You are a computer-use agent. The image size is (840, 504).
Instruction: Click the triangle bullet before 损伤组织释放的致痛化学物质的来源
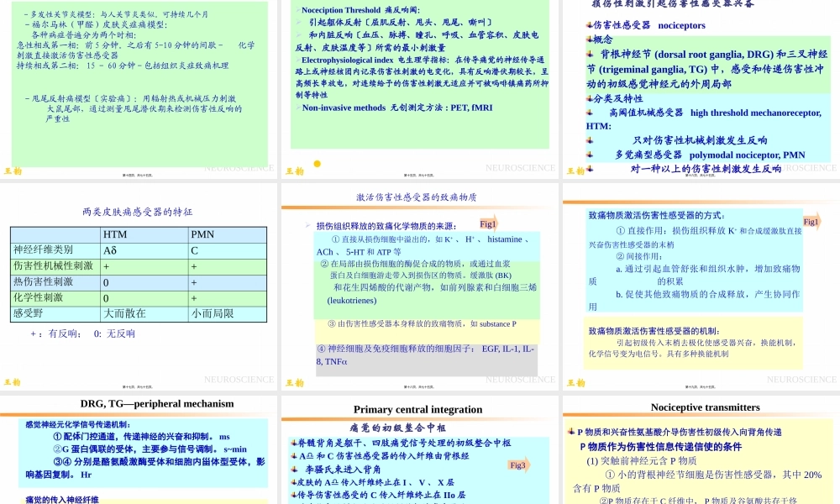pyautogui.click(x=307, y=226)
